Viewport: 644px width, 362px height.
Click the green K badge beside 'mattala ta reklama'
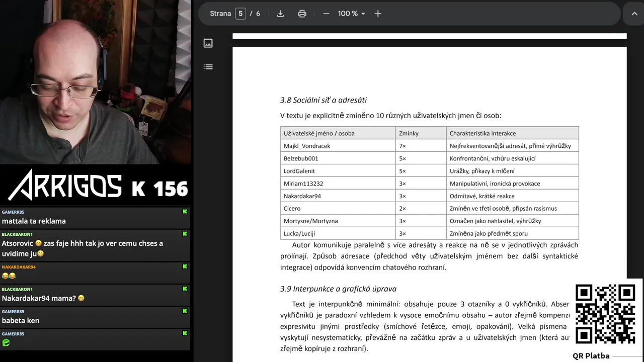pos(185,212)
